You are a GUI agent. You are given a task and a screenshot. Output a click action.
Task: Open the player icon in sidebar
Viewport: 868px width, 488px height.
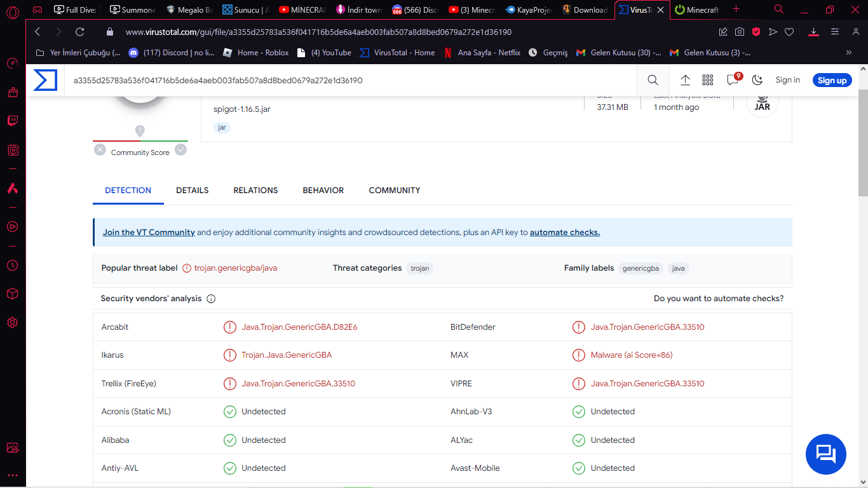[x=12, y=226]
